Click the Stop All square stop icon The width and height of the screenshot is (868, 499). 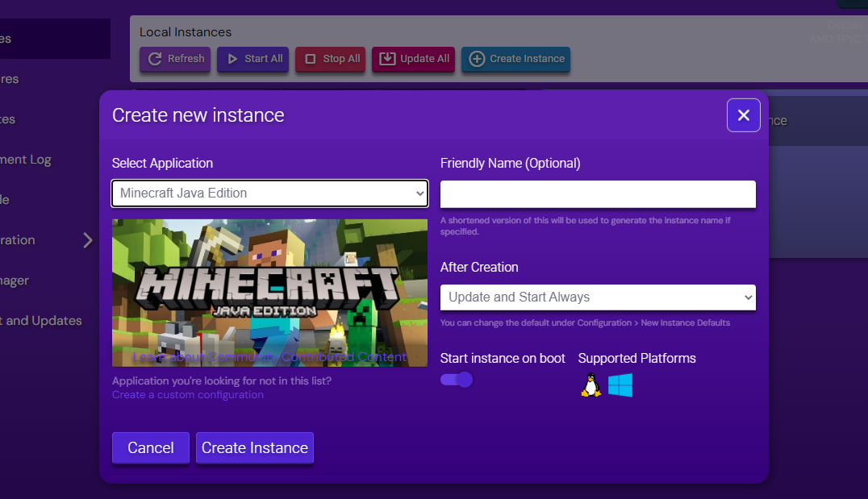click(311, 58)
